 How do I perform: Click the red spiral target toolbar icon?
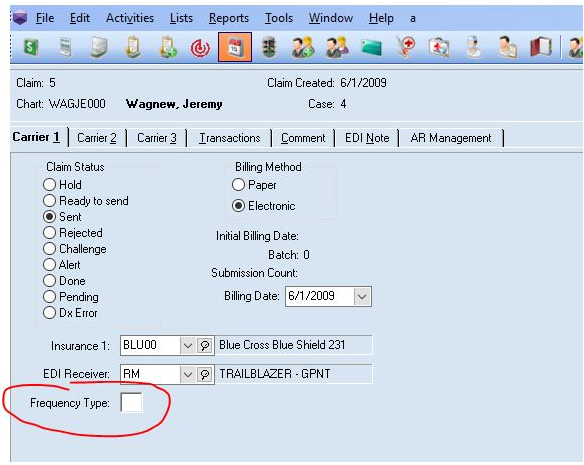[x=200, y=48]
